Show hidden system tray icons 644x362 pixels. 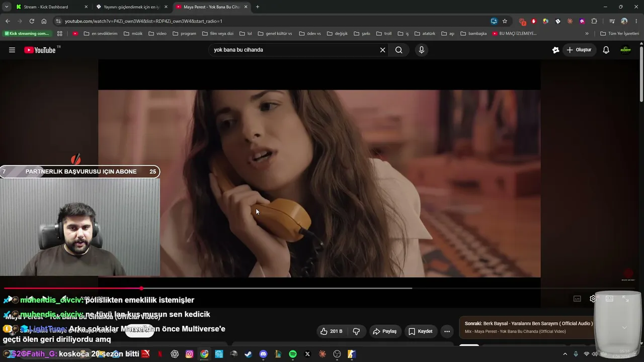(x=565, y=354)
